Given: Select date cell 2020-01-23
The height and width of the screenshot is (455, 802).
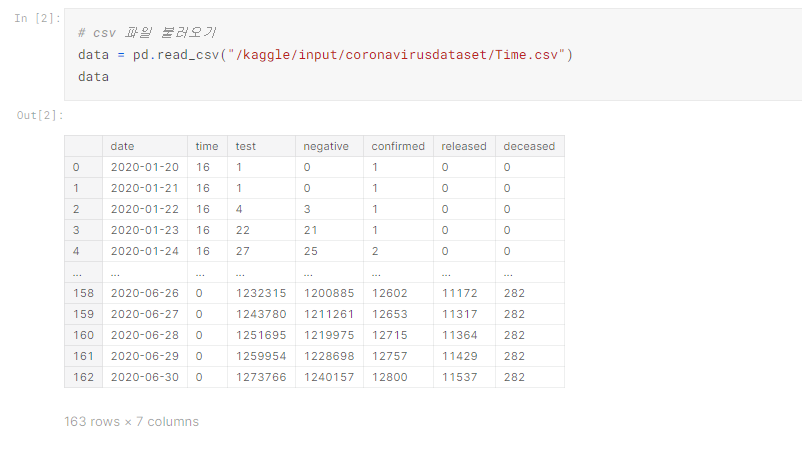Looking at the screenshot, I should coord(145,230).
